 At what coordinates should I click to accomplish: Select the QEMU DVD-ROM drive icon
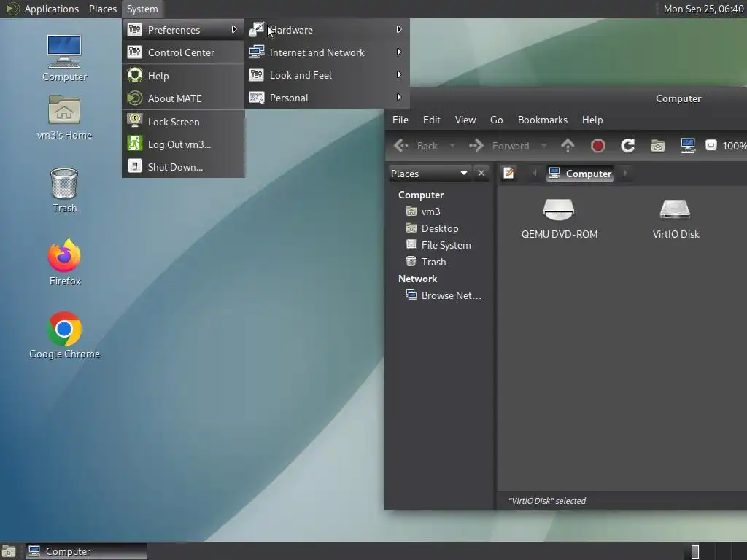tap(559, 219)
